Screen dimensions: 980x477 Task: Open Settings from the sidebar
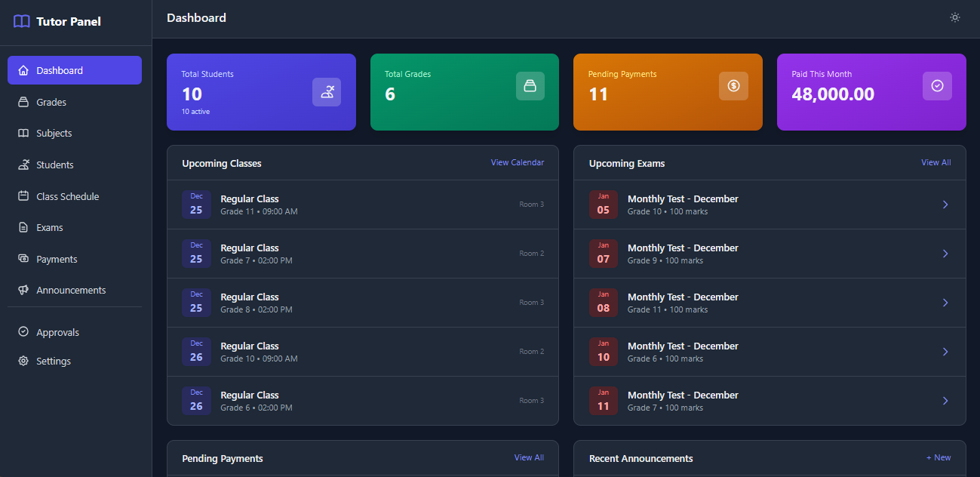click(x=53, y=361)
